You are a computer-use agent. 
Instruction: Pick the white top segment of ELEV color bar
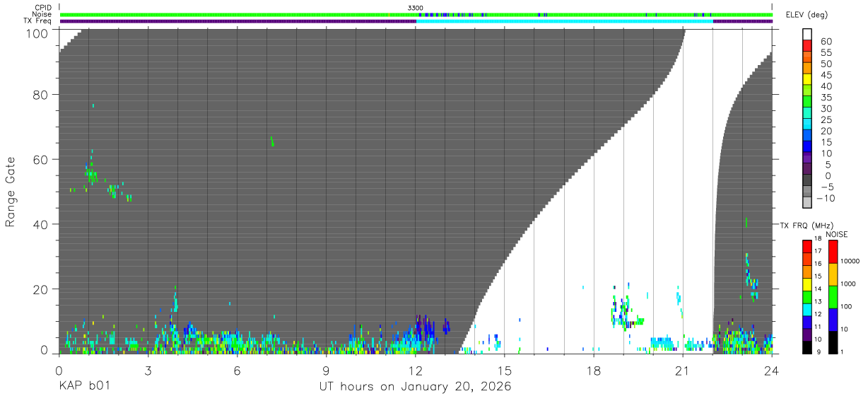pos(807,35)
